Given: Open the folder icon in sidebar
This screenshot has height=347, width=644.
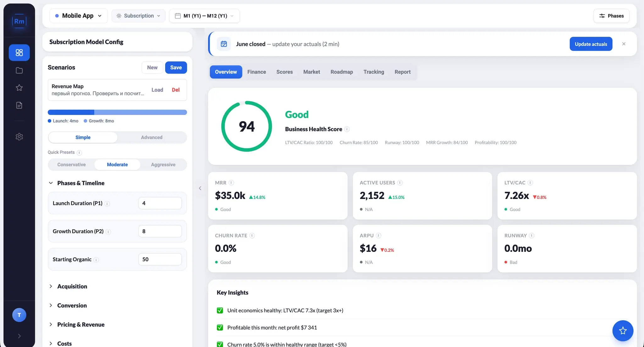Looking at the screenshot, I should [x=19, y=70].
